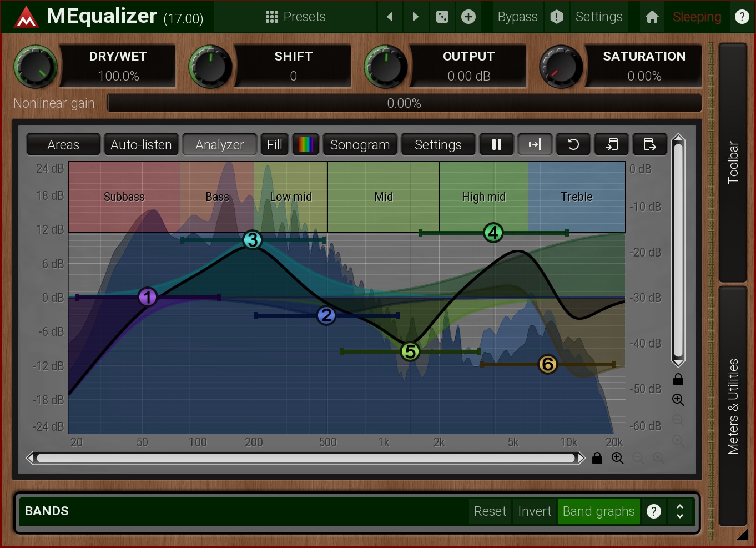The image size is (756, 548).
Task: Click the Bypass button
Action: coord(517,17)
